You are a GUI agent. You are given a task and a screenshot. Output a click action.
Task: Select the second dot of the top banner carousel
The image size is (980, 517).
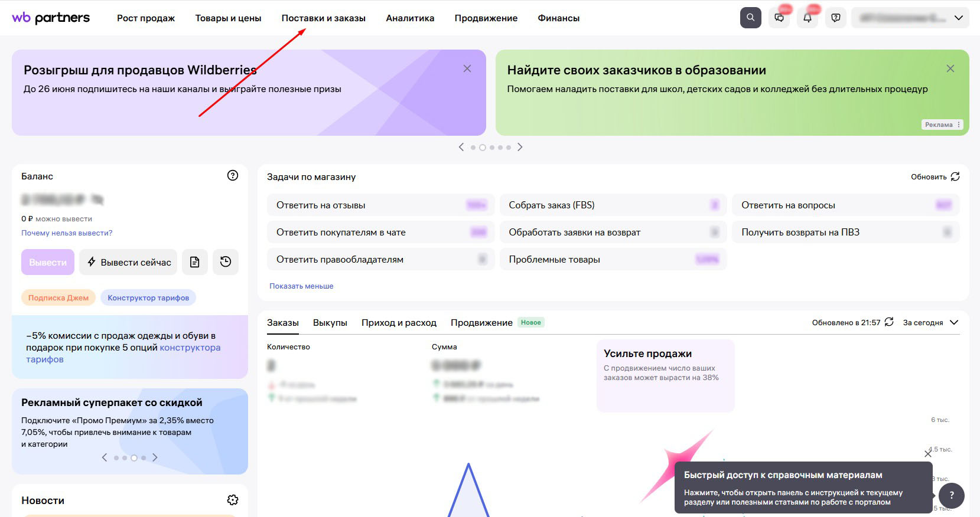click(x=483, y=148)
